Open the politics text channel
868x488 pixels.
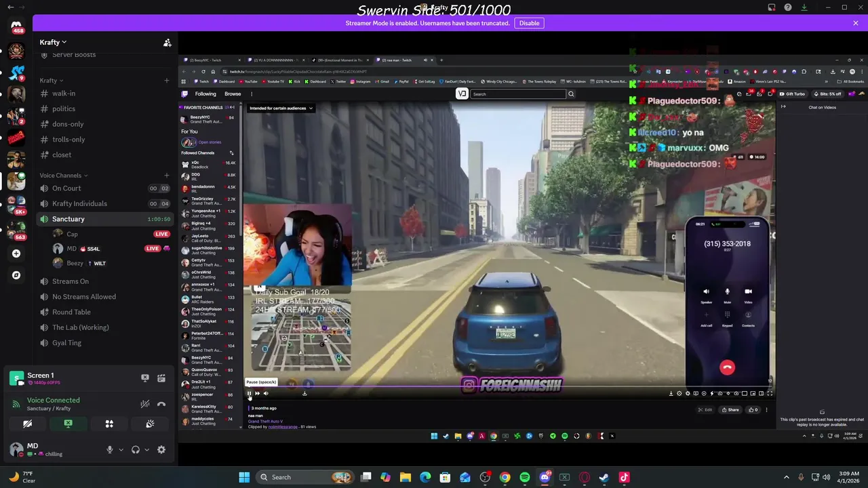pos(106,108)
